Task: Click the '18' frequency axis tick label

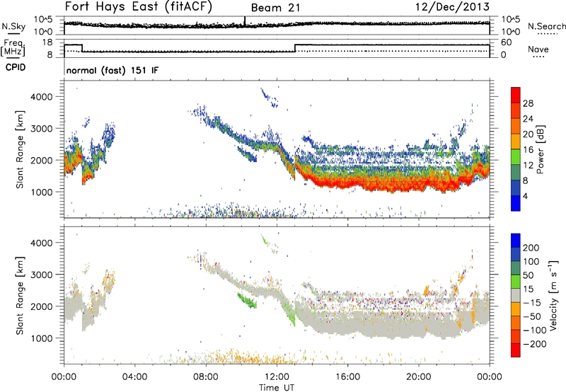Action: point(47,42)
